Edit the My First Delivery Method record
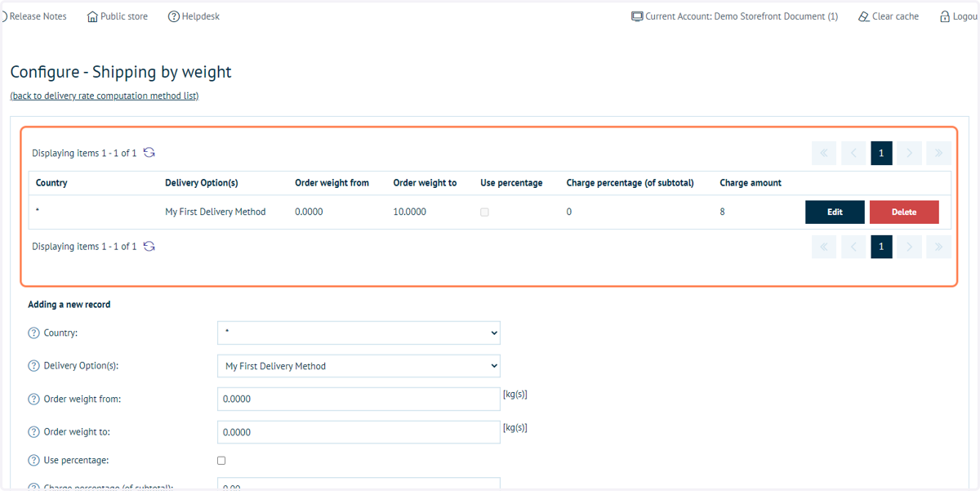 tap(835, 212)
